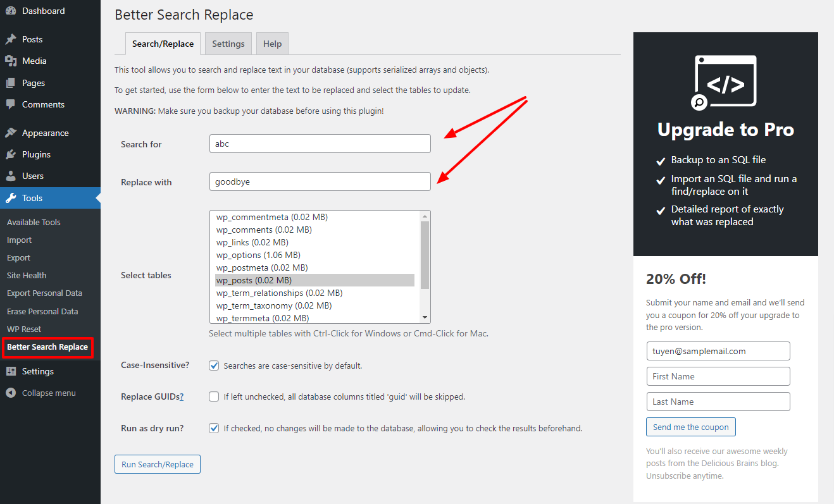Open the Pages menu label
This screenshot has height=504, width=834.
click(34, 83)
